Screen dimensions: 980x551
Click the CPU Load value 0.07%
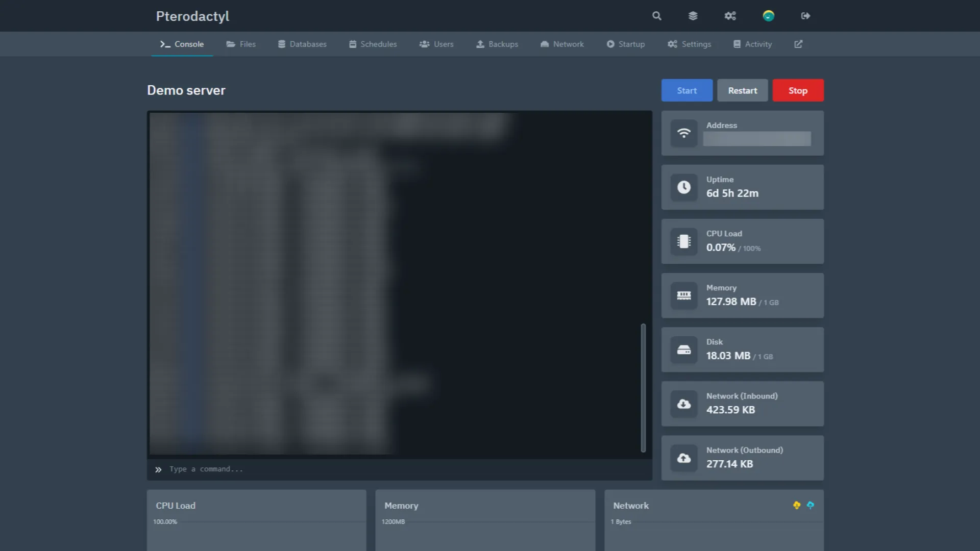(x=721, y=247)
